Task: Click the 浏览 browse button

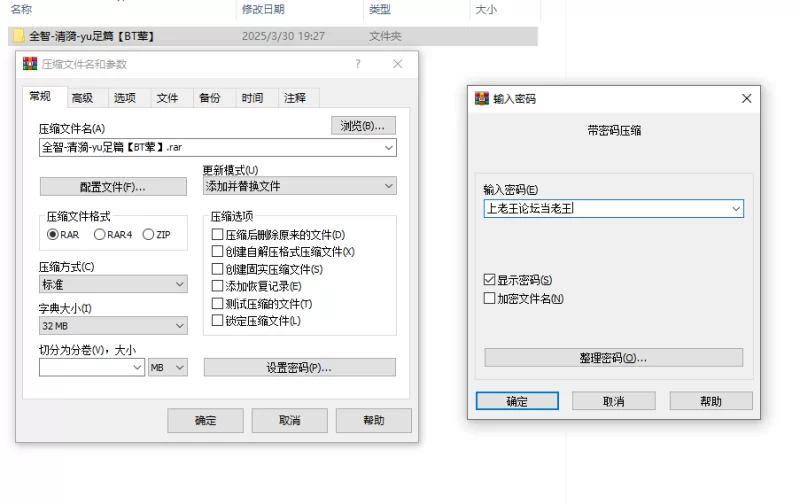Action: [363, 125]
